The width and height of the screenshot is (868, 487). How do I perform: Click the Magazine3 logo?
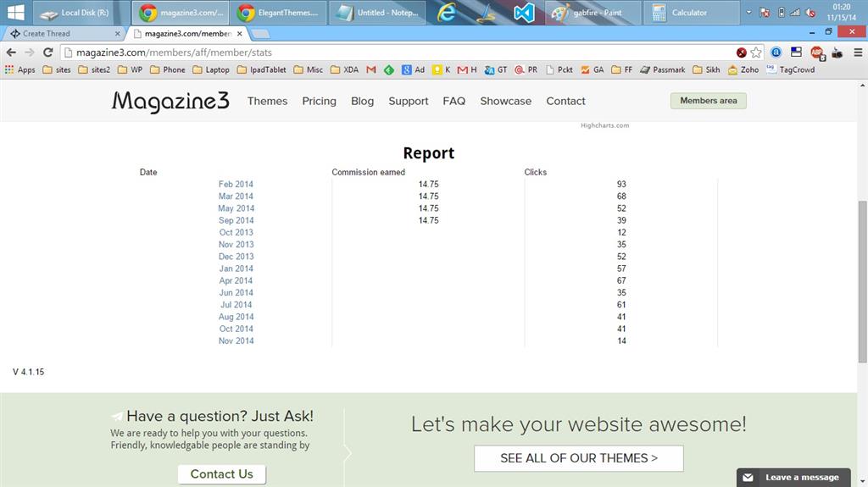170,102
